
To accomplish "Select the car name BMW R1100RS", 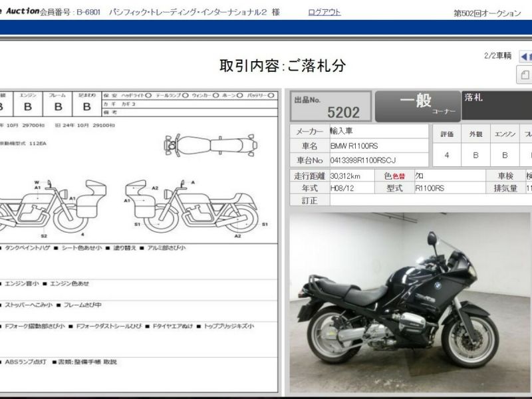I will click(354, 146).
